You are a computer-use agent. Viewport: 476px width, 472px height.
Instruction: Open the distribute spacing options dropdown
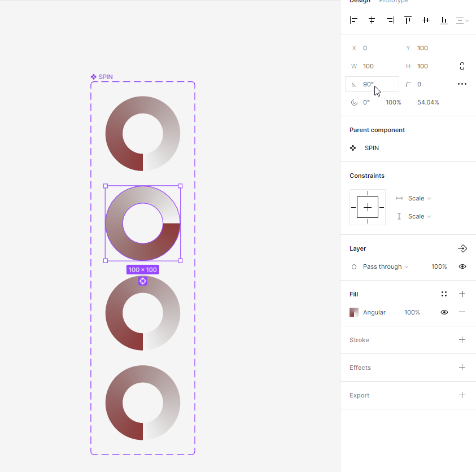[462, 20]
